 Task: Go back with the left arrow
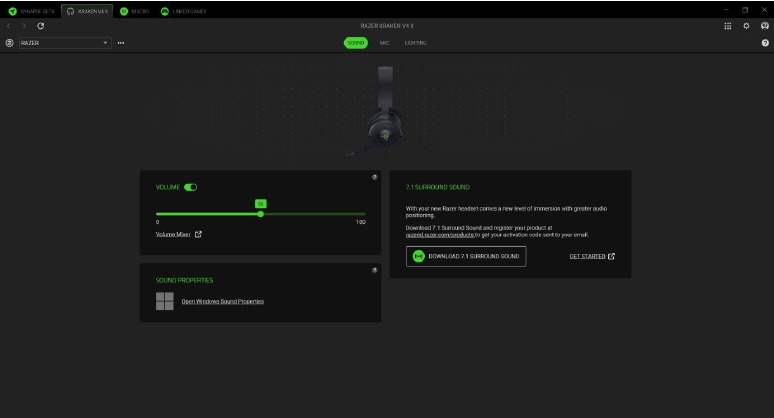9,26
